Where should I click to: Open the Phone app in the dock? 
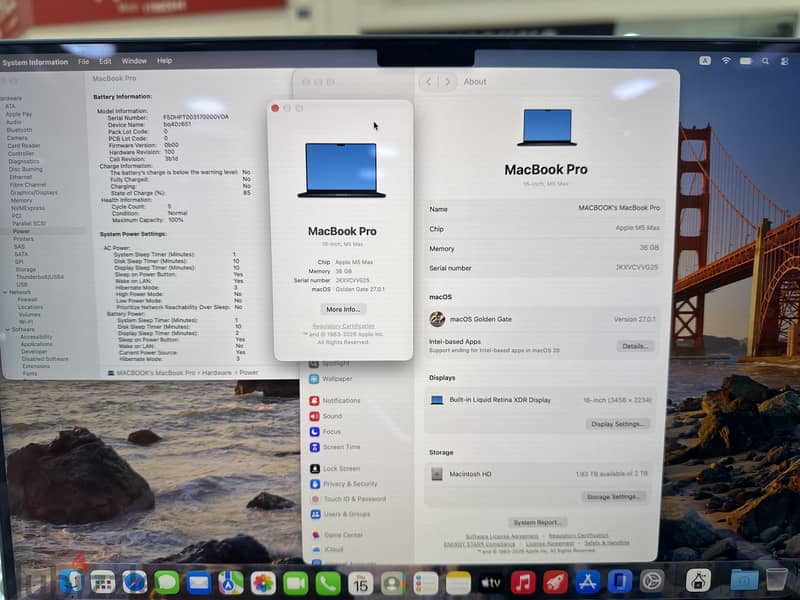[x=328, y=583]
